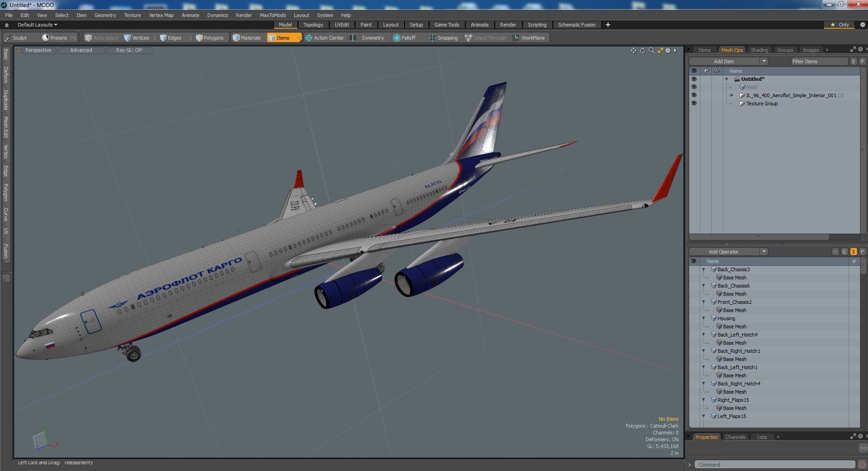This screenshot has height=471, width=868.
Task: Open the Geometry menu
Action: pos(105,15)
